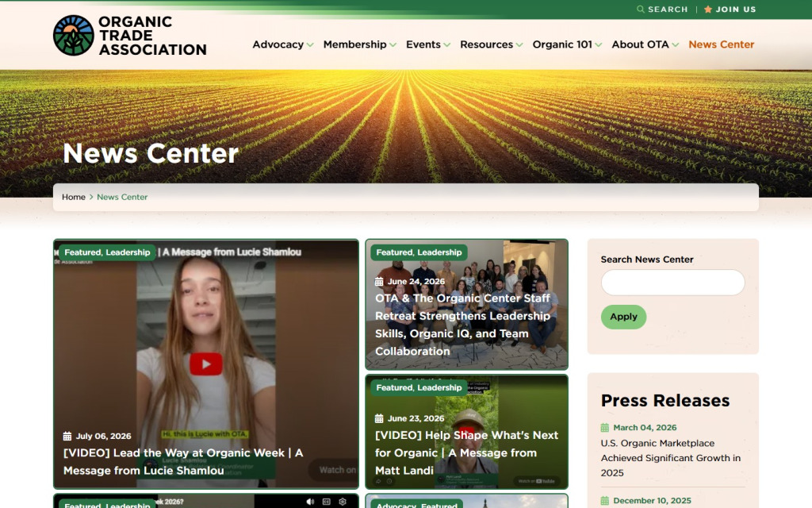Expand the Organic 101 dropdown chevron
Viewport: 812px width, 508px height.
(599, 45)
